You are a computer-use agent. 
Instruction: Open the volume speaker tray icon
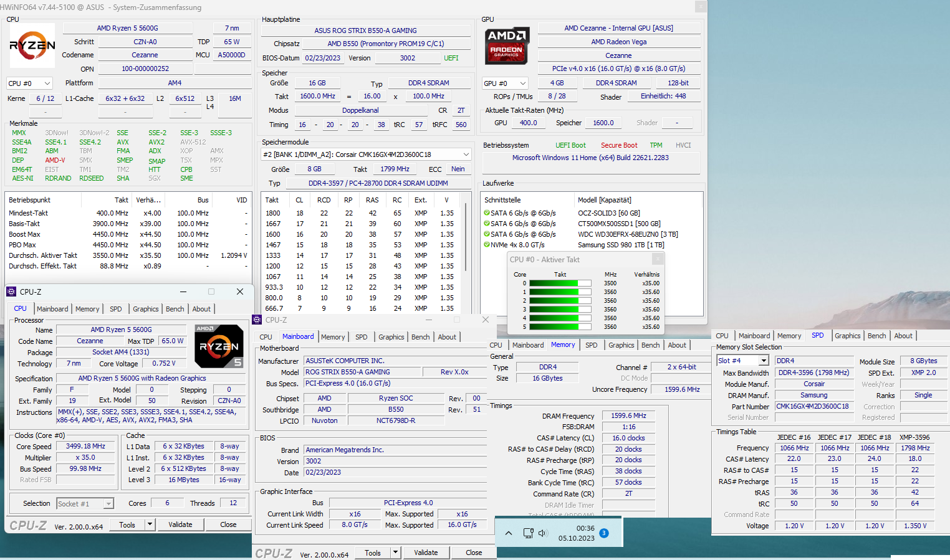pos(542,533)
